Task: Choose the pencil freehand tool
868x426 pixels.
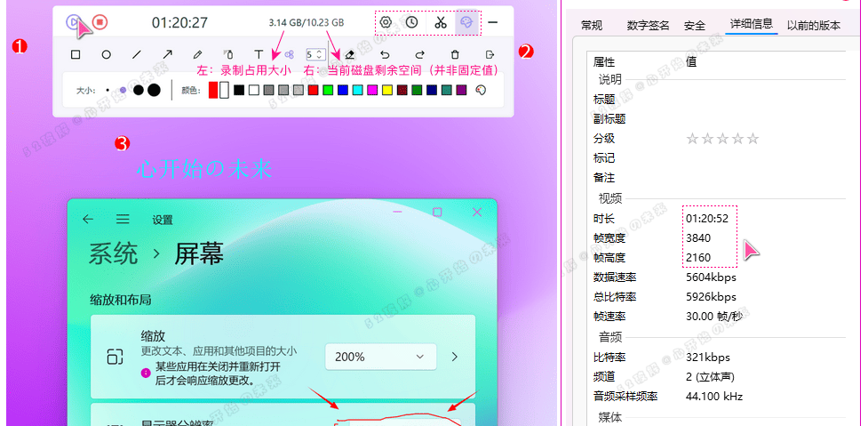Action: click(x=197, y=54)
